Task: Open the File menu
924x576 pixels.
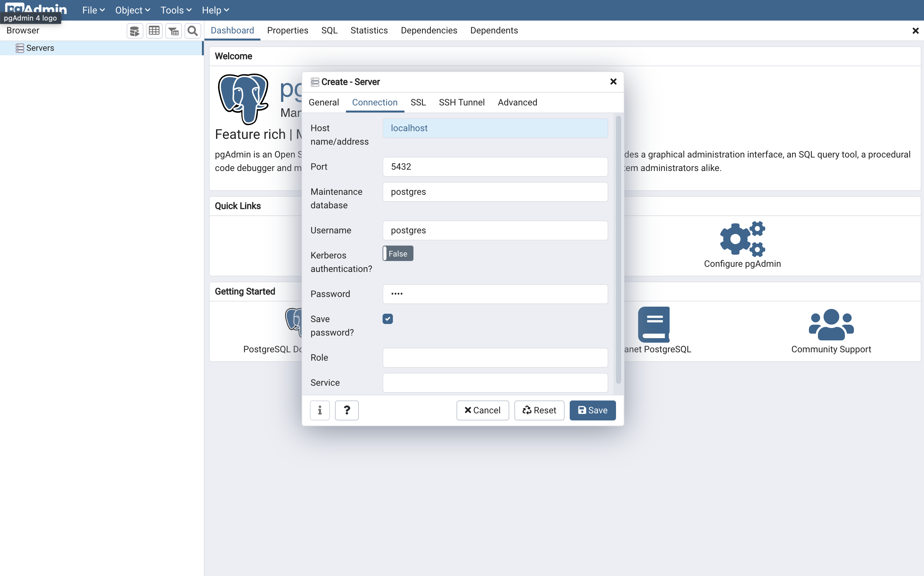Action: [93, 10]
